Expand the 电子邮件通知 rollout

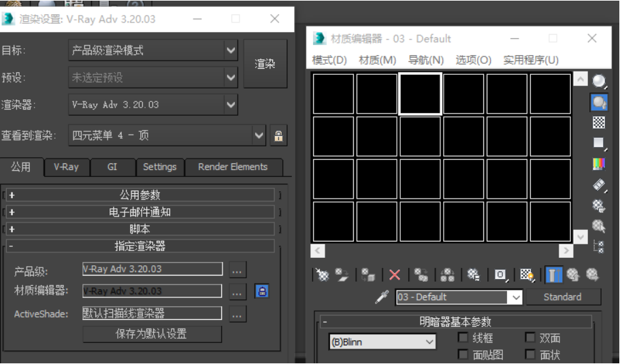pos(140,212)
